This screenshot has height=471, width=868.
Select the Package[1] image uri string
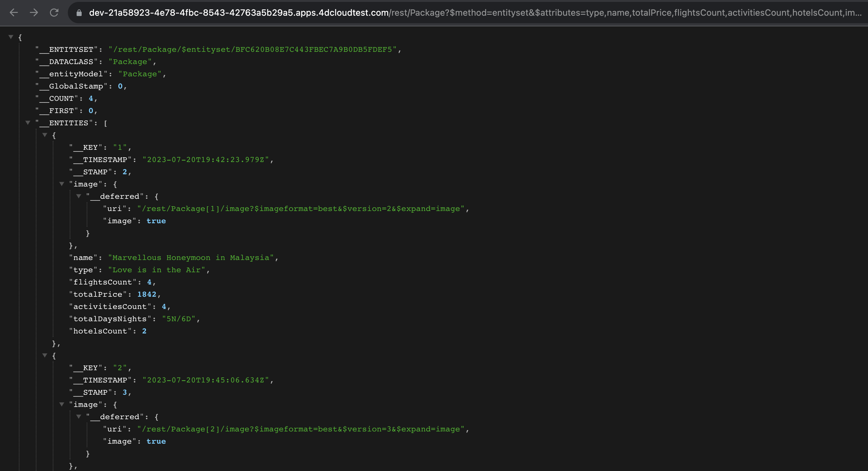[301, 209]
